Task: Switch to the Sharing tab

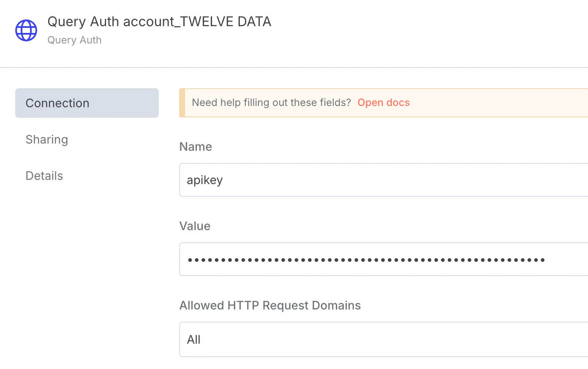Action: [47, 139]
